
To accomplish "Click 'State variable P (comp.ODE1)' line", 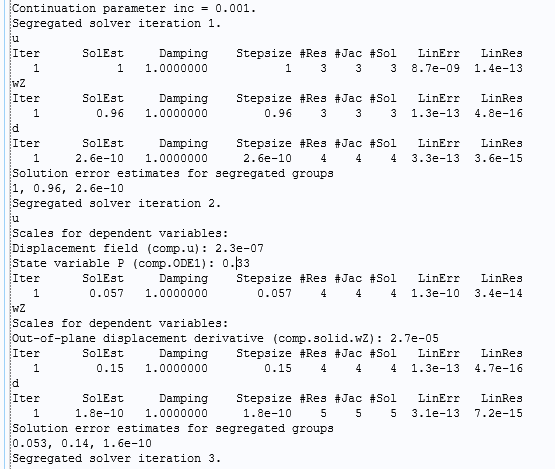I will 131,263.
